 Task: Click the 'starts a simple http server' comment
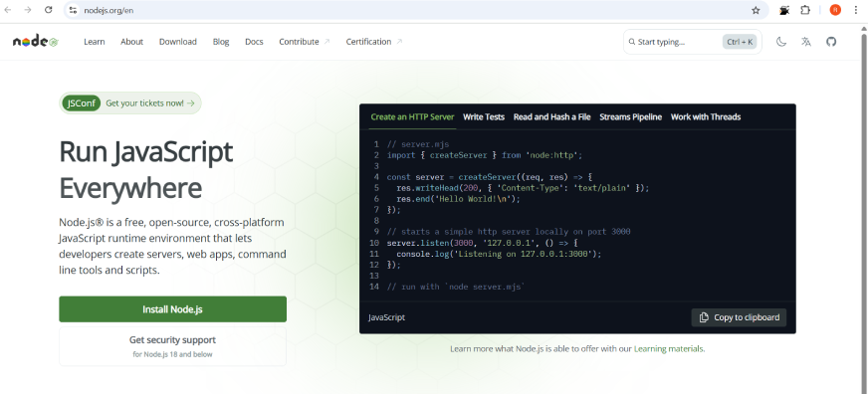tap(509, 232)
